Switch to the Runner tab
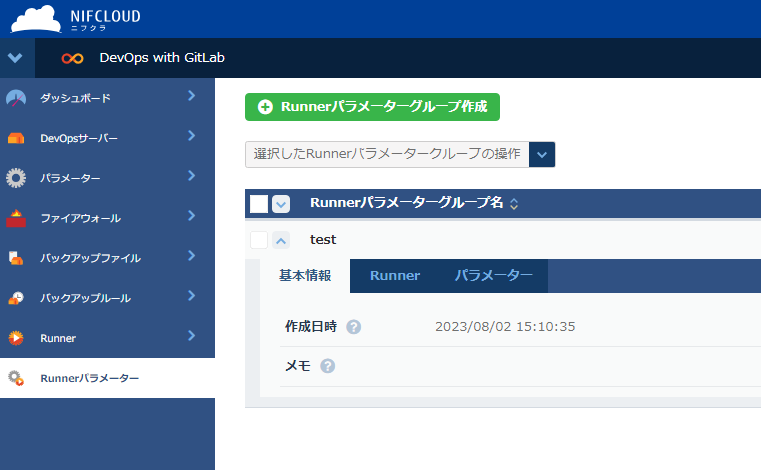The height and width of the screenshot is (470, 761). click(395, 276)
